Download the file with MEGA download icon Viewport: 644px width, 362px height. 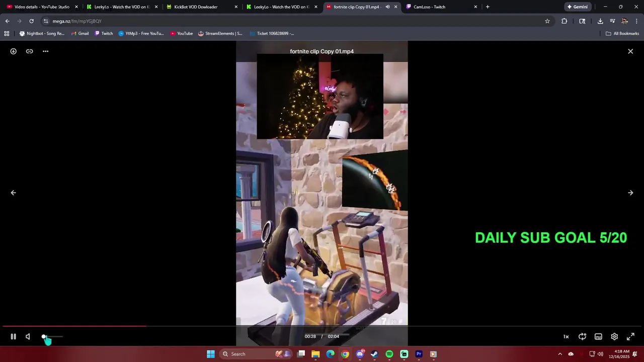(14, 51)
